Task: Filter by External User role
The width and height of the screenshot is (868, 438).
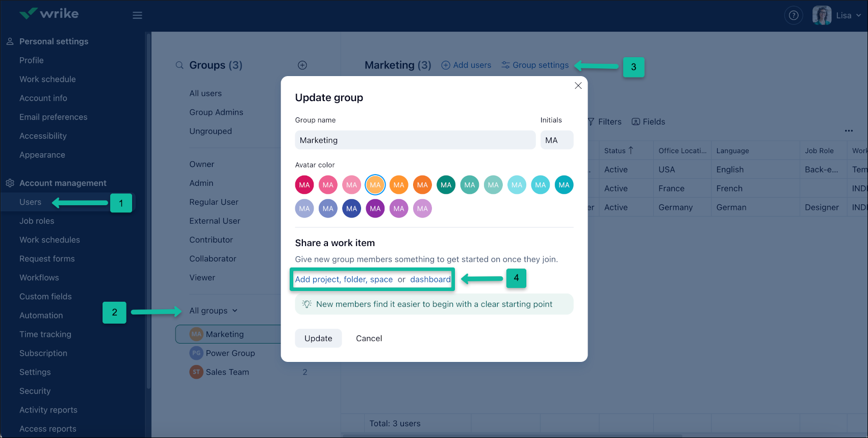Action: click(x=215, y=221)
